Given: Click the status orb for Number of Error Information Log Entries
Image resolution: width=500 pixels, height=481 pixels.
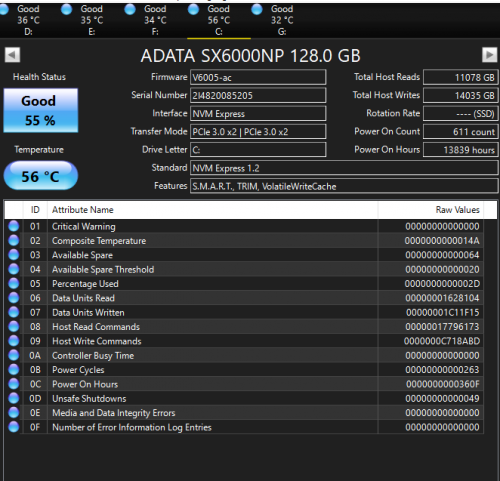Looking at the screenshot, I should pos(14,427).
